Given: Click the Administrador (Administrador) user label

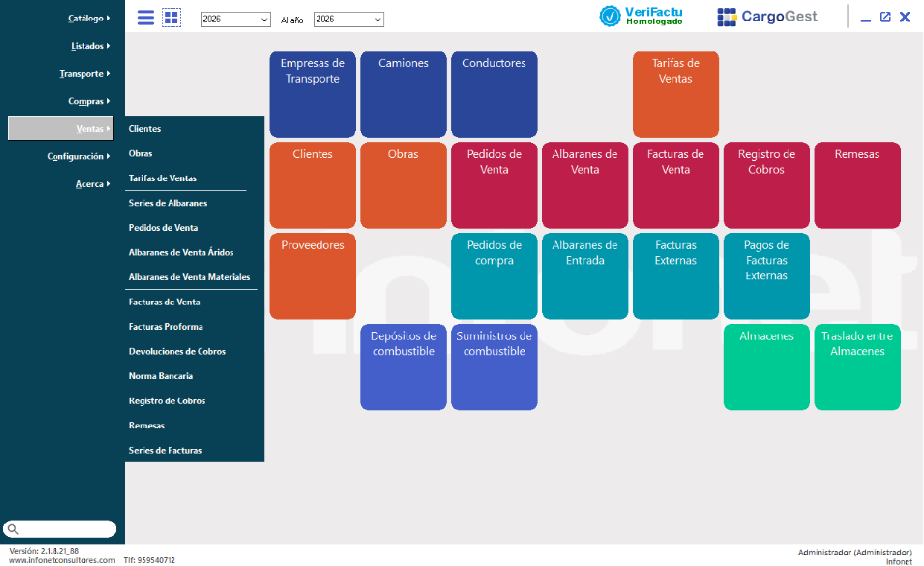Looking at the screenshot, I should tap(855, 553).
